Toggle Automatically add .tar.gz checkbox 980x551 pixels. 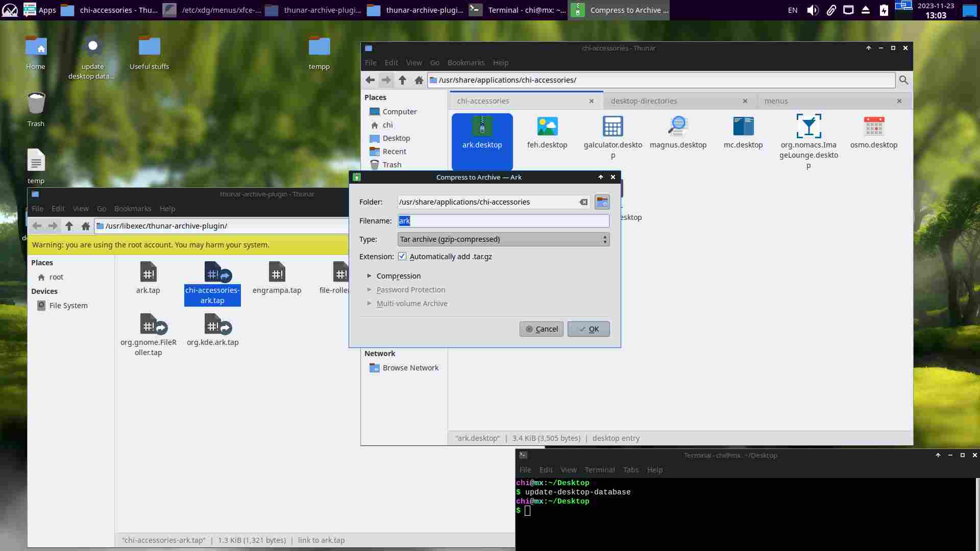click(402, 257)
